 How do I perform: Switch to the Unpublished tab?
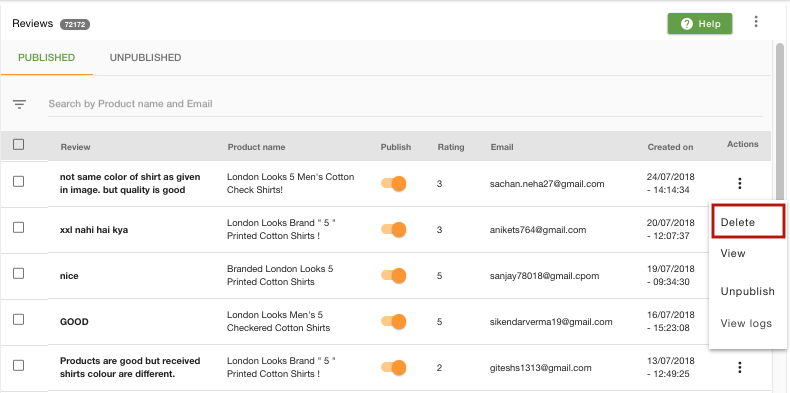pos(146,57)
